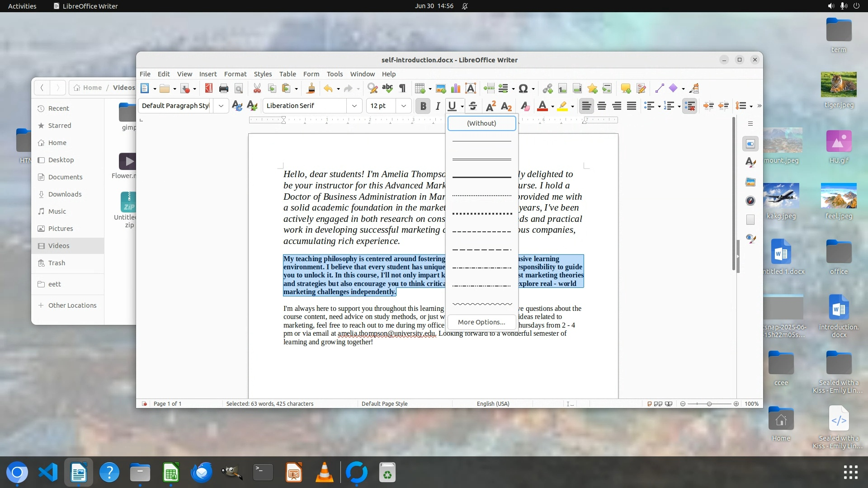Click the Print toolbar icon
This screenshot has width=868, height=488.
click(x=223, y=89)
